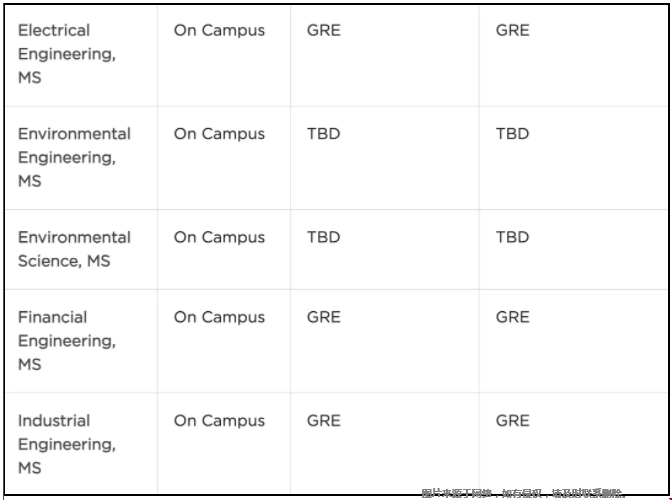Select On Campus in Financial Engineering row
Screen dimensions: 672x500
click(219, 317)
